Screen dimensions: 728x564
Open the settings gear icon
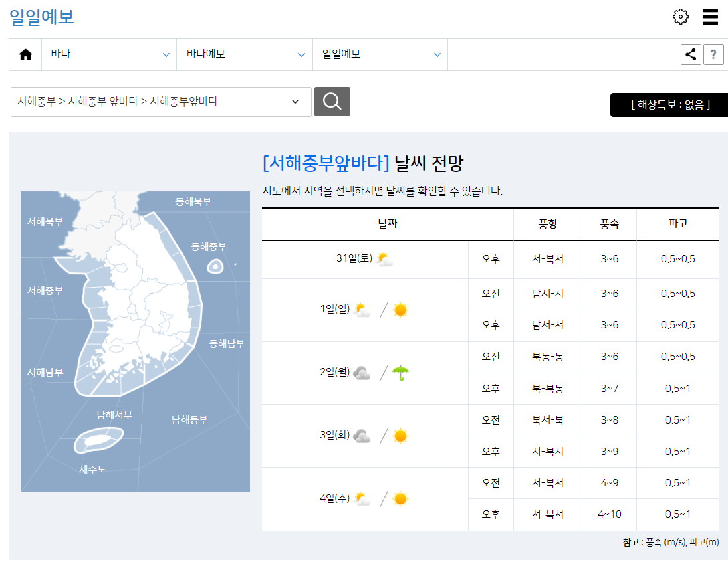pos(681,17)
